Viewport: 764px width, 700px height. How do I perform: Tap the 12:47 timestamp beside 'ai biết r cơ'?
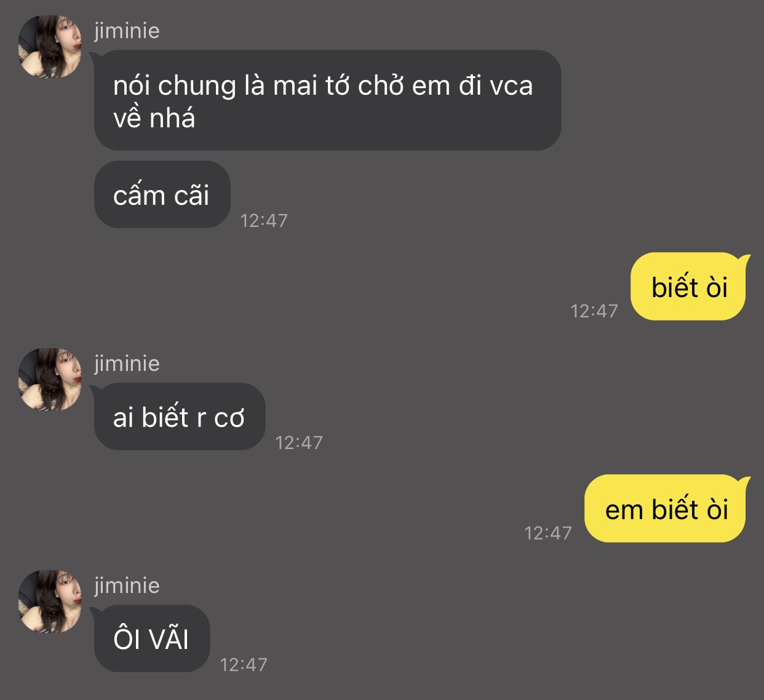(299, 442)
